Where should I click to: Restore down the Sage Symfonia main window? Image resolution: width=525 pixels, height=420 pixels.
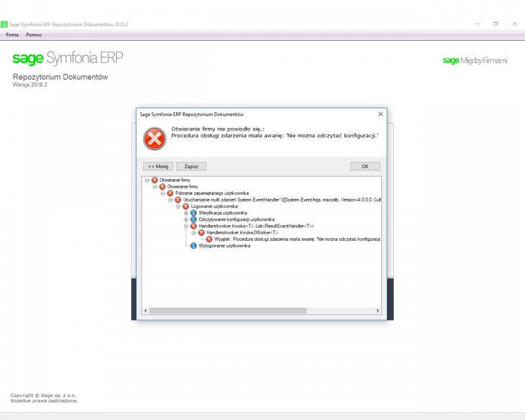coord(496,24)
